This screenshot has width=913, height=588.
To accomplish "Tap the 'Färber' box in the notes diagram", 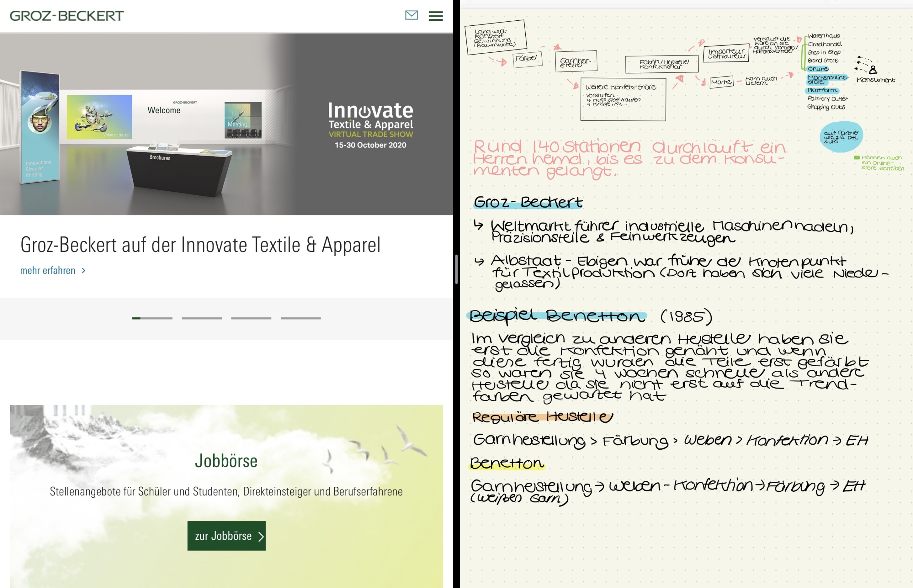I will (528, 59).
